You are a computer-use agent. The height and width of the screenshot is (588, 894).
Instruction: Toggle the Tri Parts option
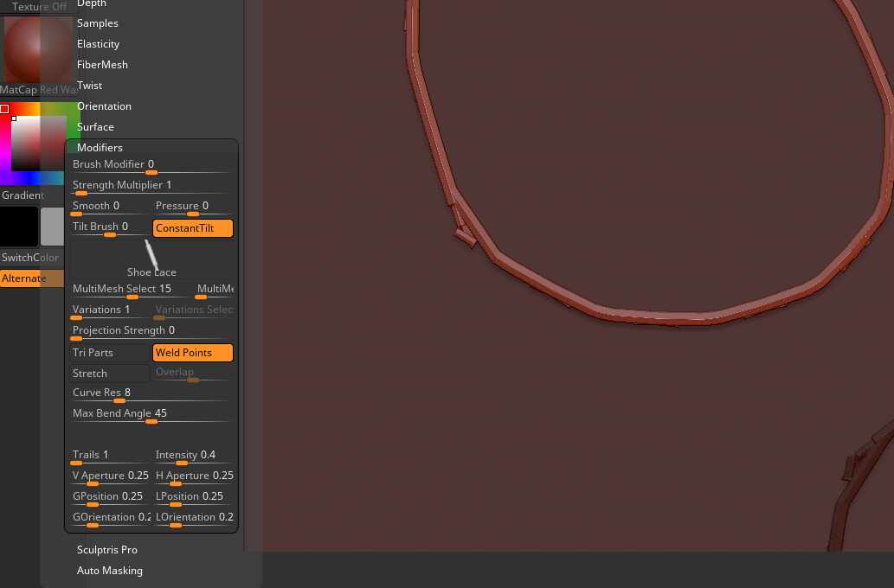coord(110,353)
